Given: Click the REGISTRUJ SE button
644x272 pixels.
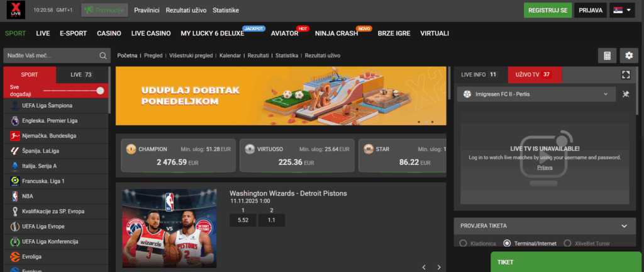Looking at the screenshot, I should (548, 10).
